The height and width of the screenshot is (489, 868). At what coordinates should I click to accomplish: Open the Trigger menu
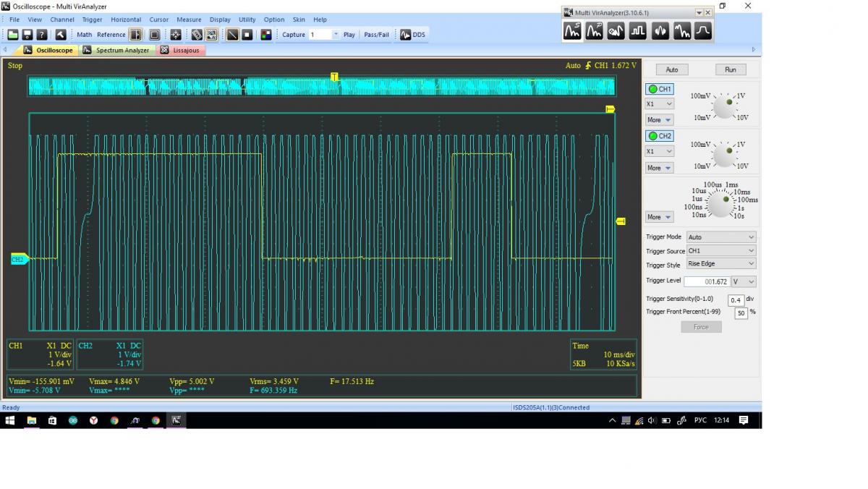92,20
